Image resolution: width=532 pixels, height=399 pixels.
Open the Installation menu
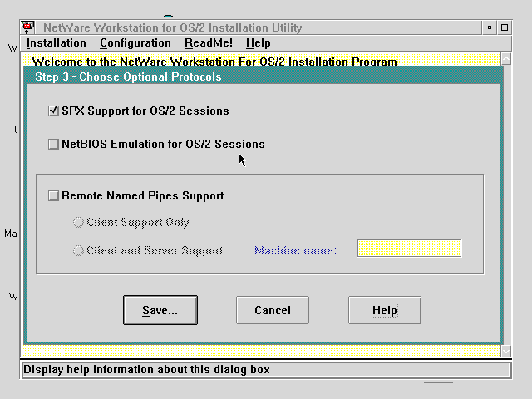[57, 43]
